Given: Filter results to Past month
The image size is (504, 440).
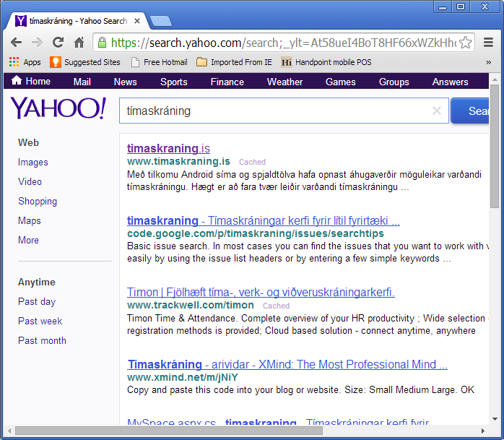Looking at the screenshot, I should (42, 340).
